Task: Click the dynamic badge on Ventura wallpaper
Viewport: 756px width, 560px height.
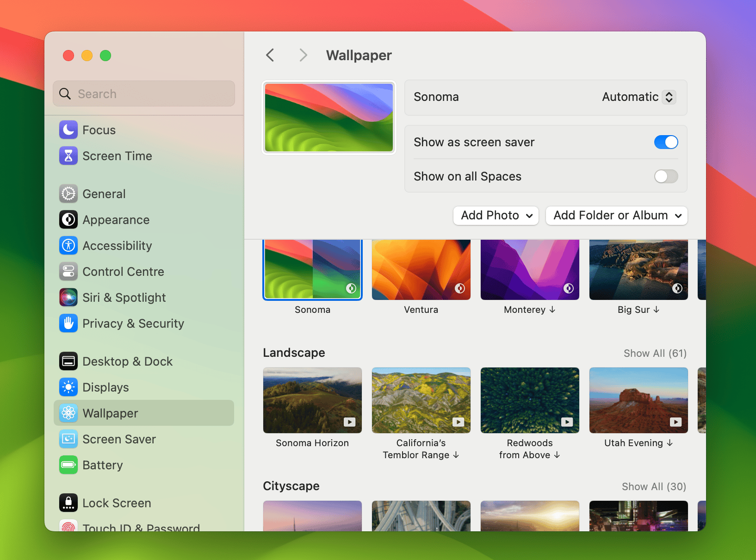Action: coord(460,289)
